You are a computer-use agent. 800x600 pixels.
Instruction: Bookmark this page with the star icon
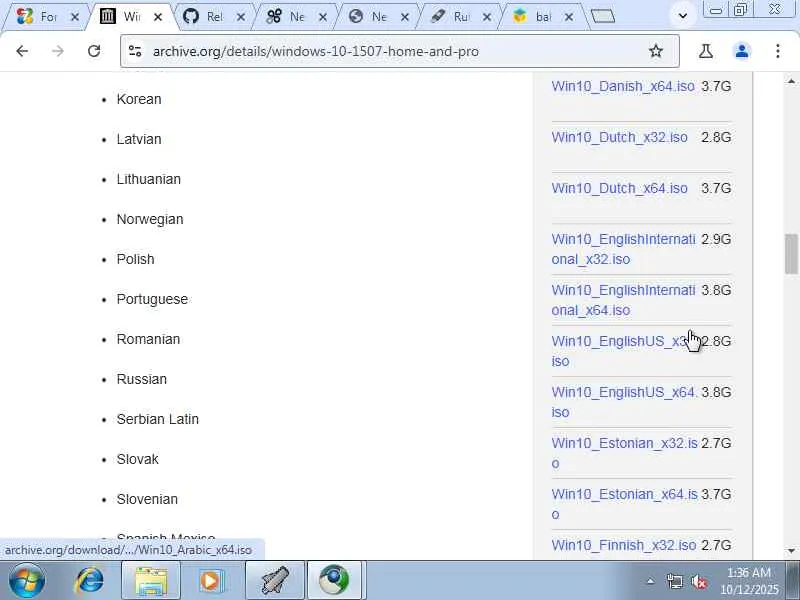coord(656,51)
